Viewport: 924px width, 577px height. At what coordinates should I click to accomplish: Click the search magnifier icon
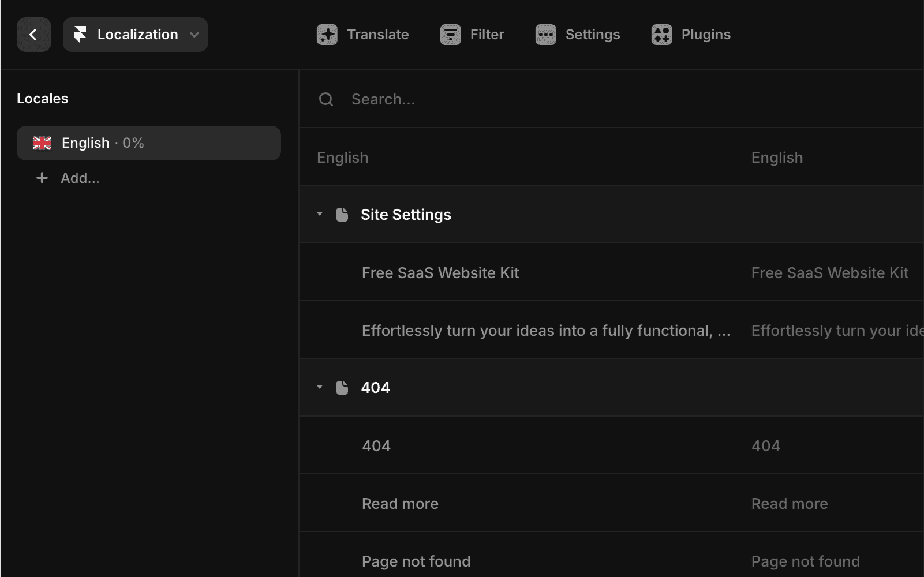click(326, 99)
